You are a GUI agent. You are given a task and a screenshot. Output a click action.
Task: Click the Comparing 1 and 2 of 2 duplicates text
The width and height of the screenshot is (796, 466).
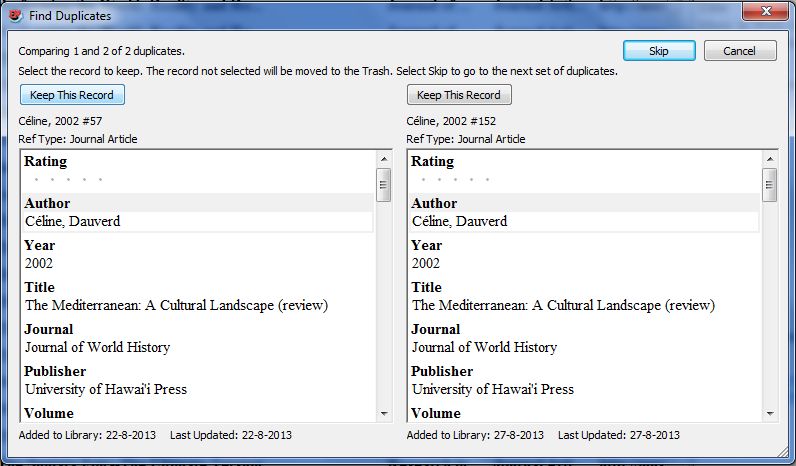click(102, 51)
